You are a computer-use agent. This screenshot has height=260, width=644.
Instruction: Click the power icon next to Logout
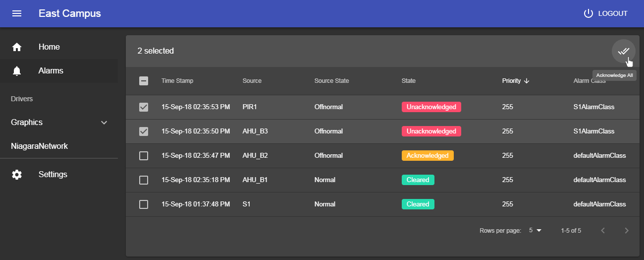point(588,13)
